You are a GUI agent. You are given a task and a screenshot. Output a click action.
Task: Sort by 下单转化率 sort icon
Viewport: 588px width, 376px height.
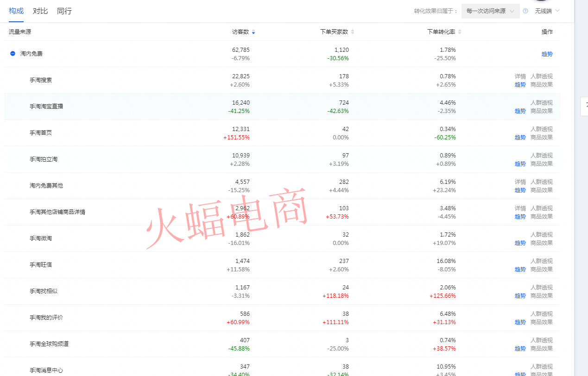point(459,32)
